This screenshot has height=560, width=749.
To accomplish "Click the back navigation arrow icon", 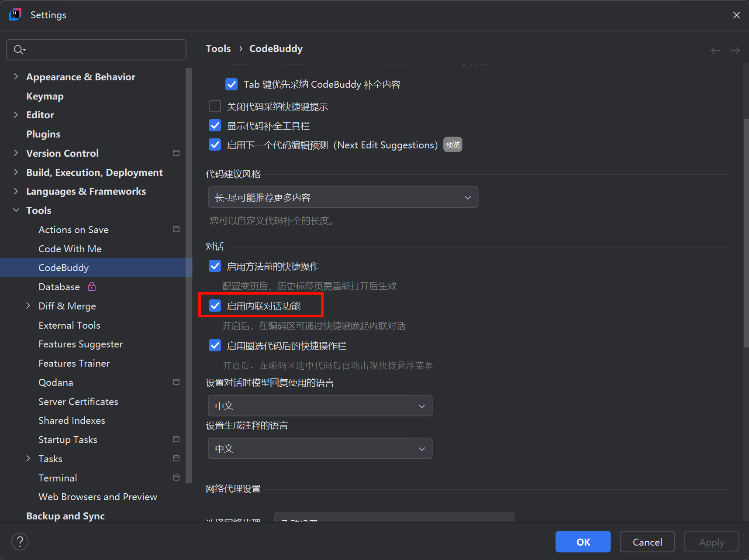I will point(715,51).
